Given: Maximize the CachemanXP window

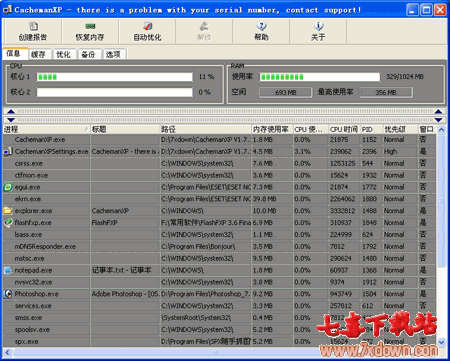Looking at the screenshot, I should click(426, 10).
